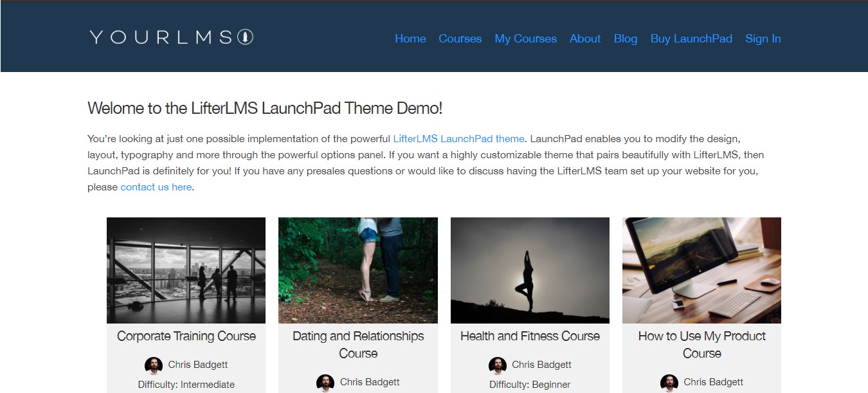The height and width of the screenshot is (393, 868).
Task: Click Chris Badgett avatar under Corporate Training
Action: coord(154,365)
